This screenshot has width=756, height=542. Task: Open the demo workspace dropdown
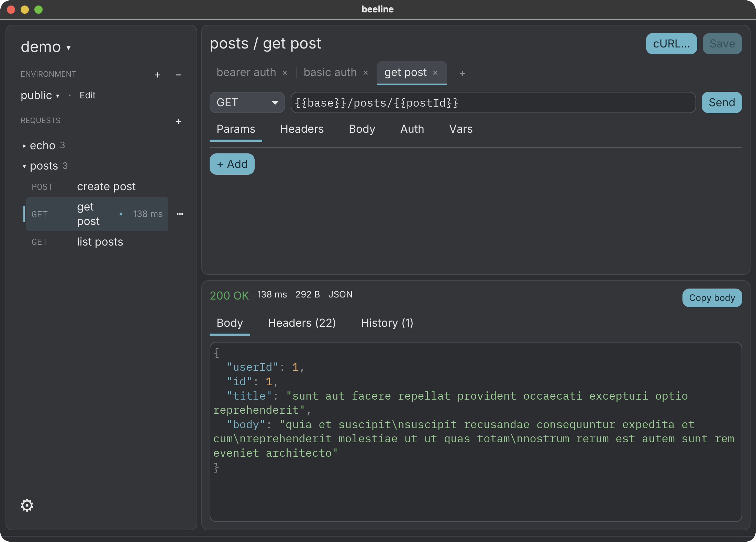coord(46,47)
